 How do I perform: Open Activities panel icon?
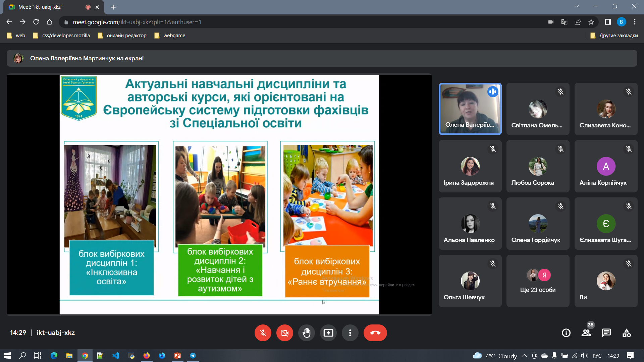(x=626, y=333)
